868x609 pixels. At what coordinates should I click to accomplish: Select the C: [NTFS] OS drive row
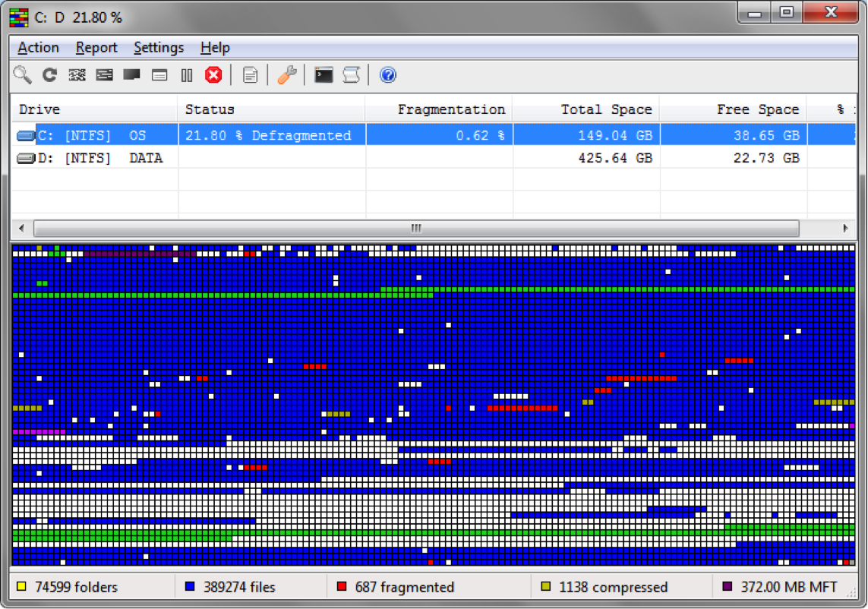click(434, 135)
